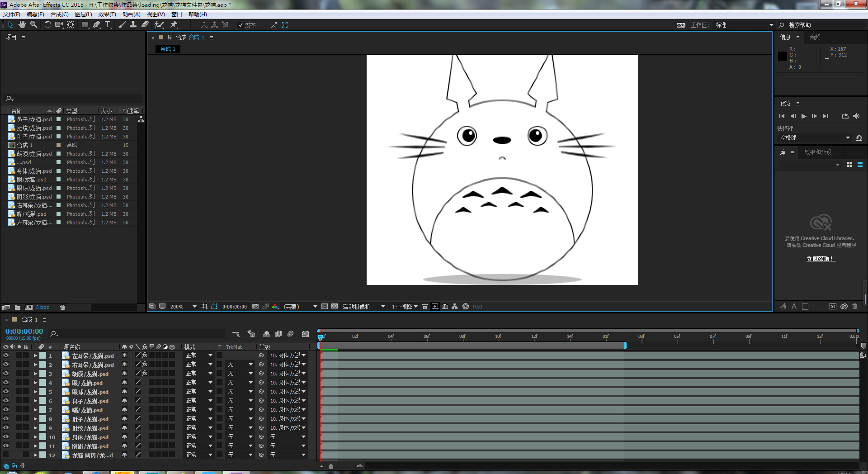Viewport: 868px width, 474px height.
Task: Toggle motion blur enable icon in timeline
Action: (x=291, y=334)
